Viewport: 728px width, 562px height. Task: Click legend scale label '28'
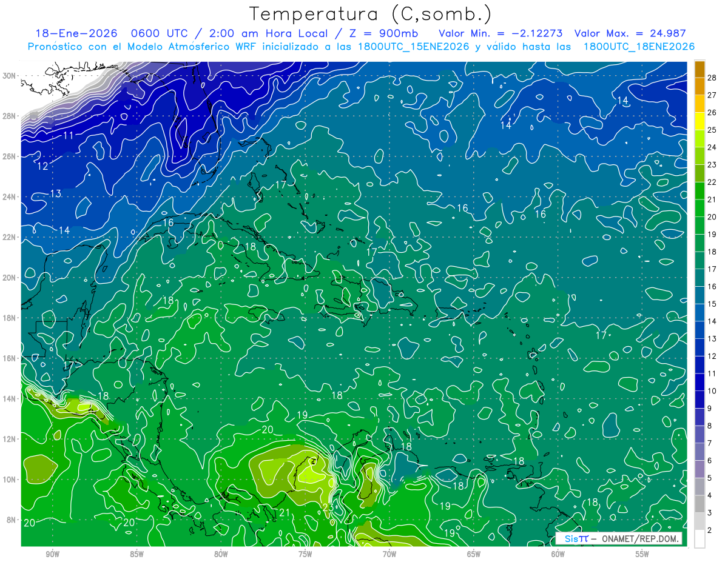pyautogui.click(x=712, y=78)
